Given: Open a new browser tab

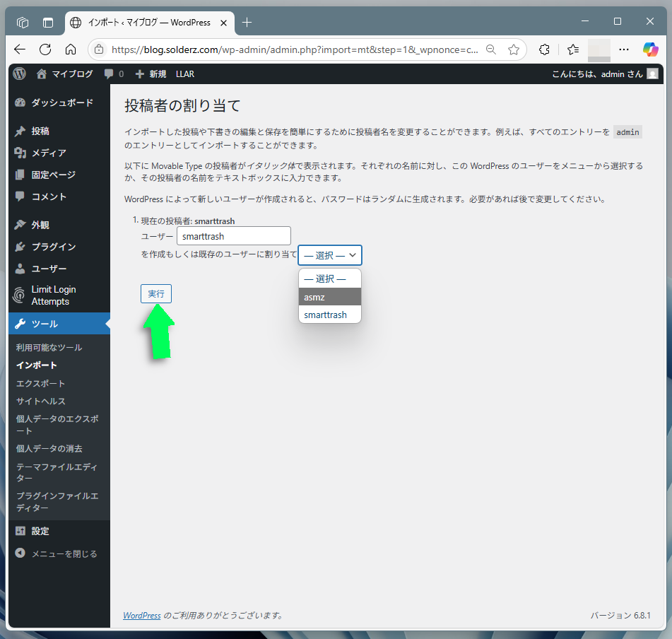Looking at the screenshot, I should pyautogui.click(x=247, y=22).
